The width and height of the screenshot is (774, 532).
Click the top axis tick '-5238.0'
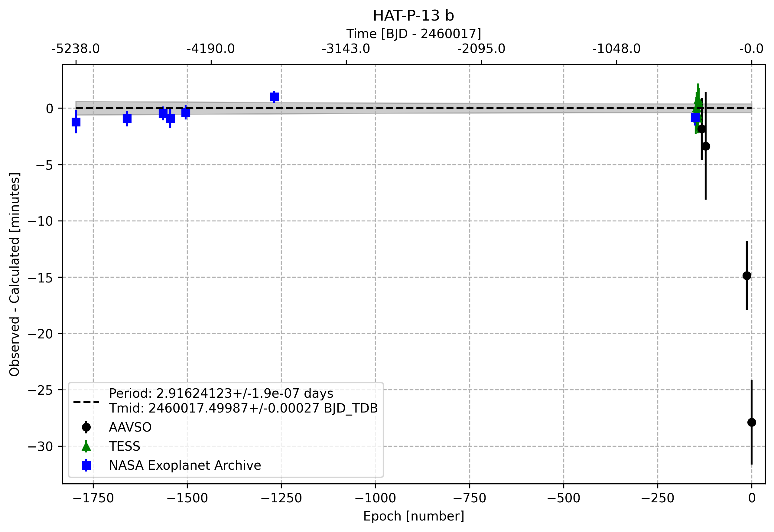(76, 49)
